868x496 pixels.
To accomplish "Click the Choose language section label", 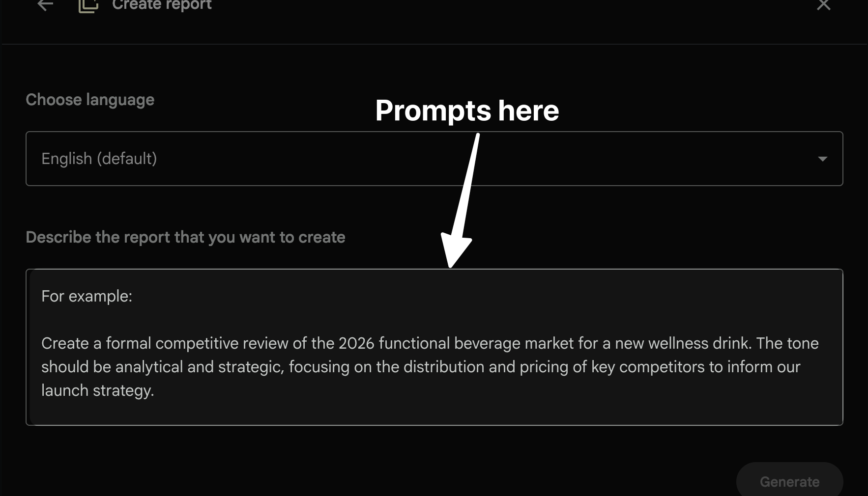I will coord(90,99).
